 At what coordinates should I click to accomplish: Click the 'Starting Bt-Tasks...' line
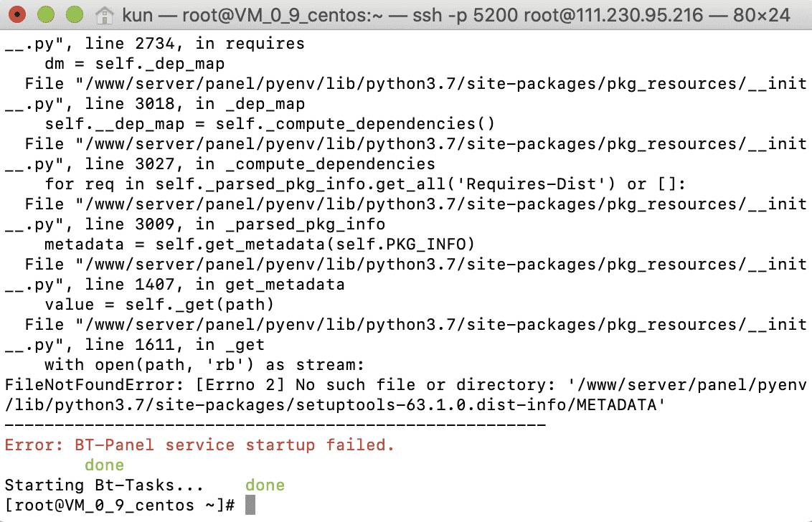104,485
